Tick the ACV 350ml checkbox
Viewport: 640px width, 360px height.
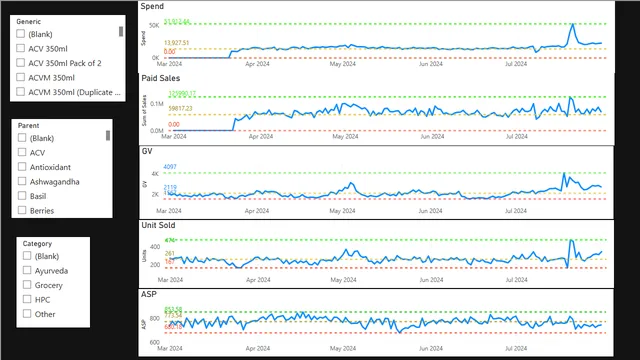[20, 48]
